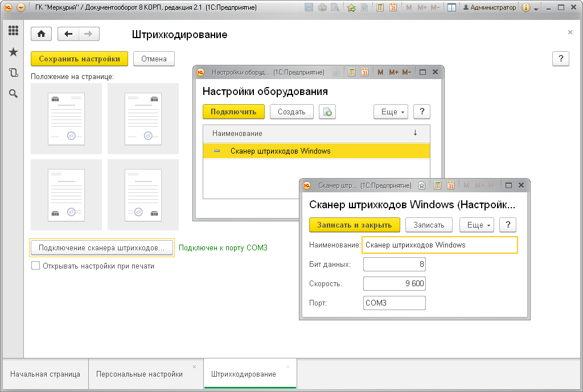Click Скорость field showing 9 600
The width and height of the screenshot is (583, 392).
[395, 283]
